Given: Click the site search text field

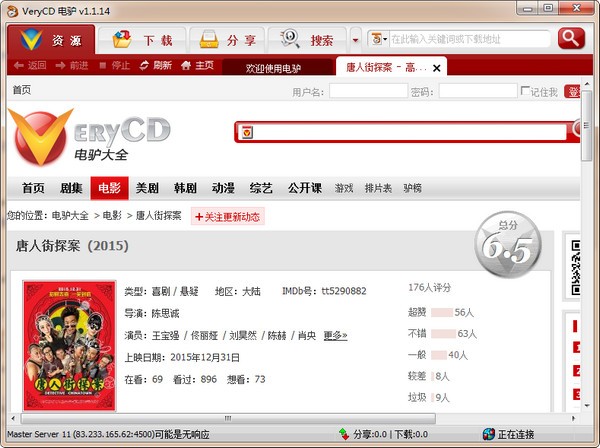Looking at the screenshot, I should tap(410, 132).
